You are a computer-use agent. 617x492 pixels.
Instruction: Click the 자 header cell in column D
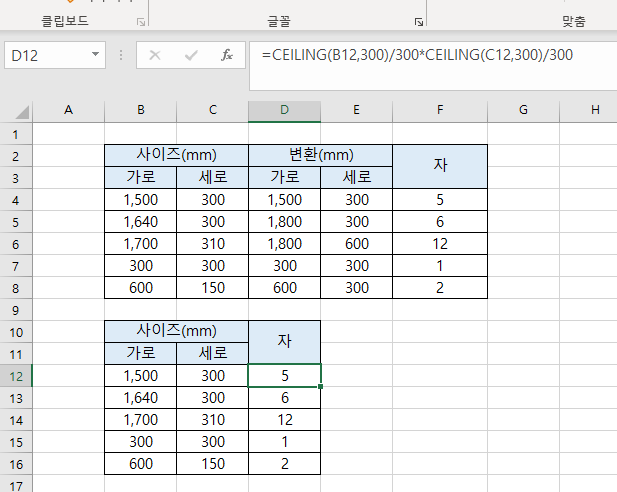[x=284, y=342]
